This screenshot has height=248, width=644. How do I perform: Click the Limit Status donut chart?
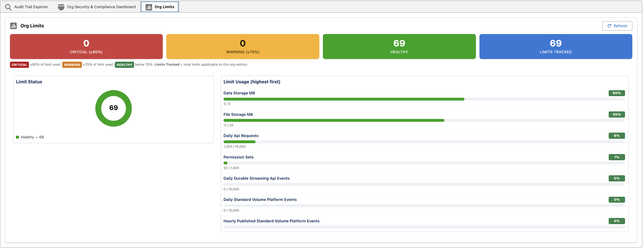point(114,108)
